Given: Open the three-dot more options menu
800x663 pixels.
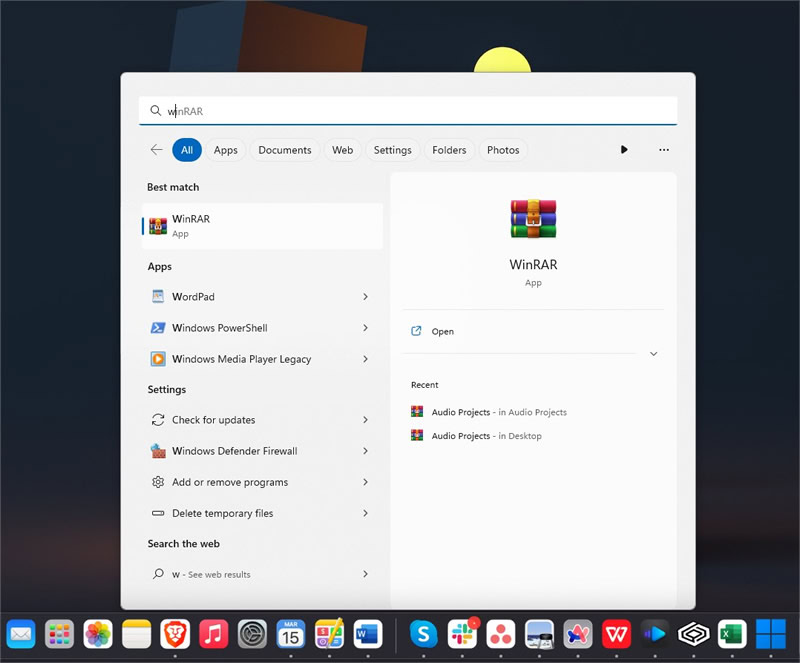Looking at the screenshot, I should tap(663, 150).
